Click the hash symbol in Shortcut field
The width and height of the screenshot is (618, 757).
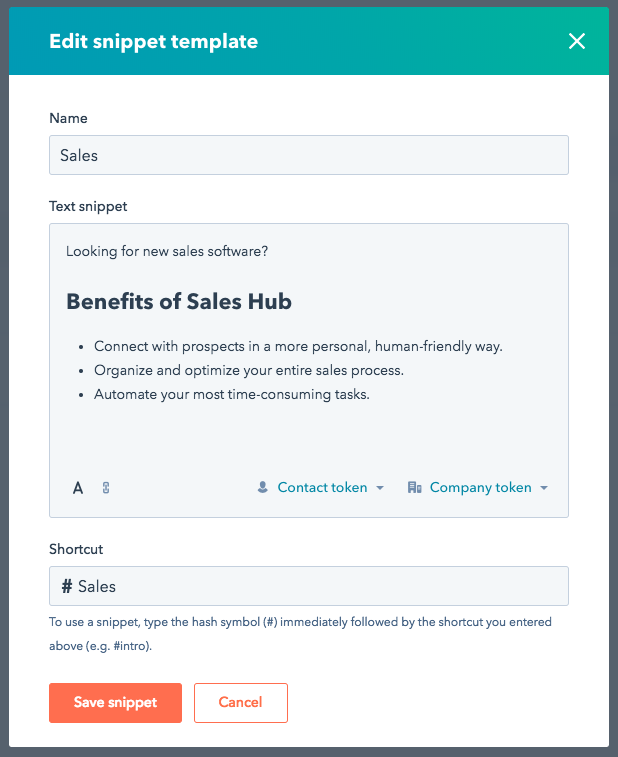coord(67,586)
